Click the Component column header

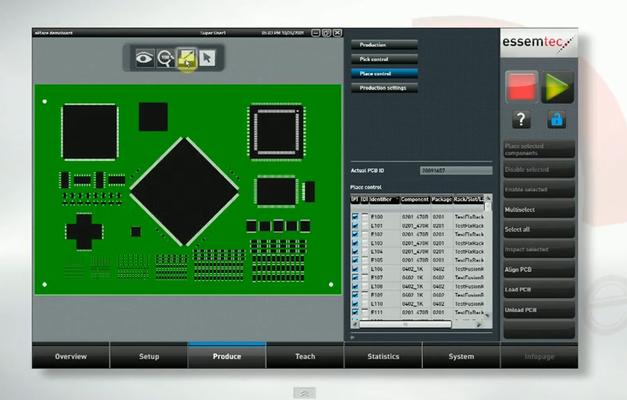(415, 200)
